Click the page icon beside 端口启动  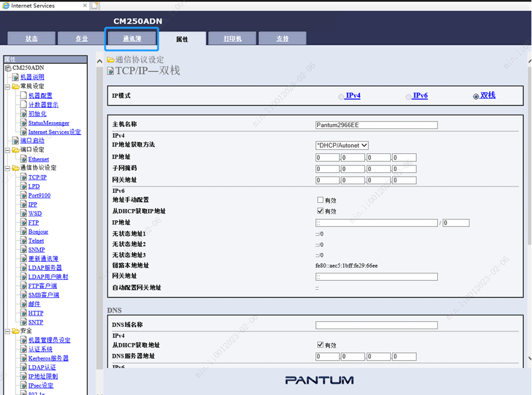pos(15,140)
